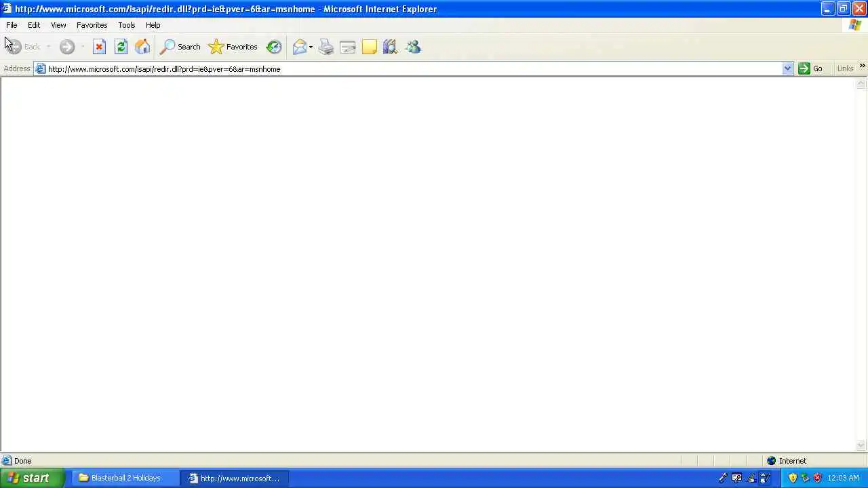The image size is (868, 488).
Task: Open the Edit menu
Action: pyautogui.click(x=34, y=25)
